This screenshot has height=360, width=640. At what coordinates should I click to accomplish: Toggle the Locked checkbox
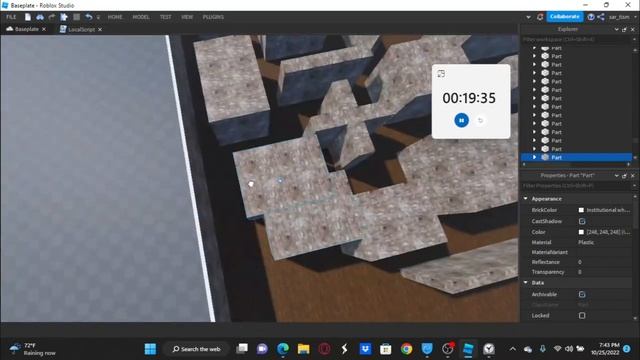(x=582, y=316)
